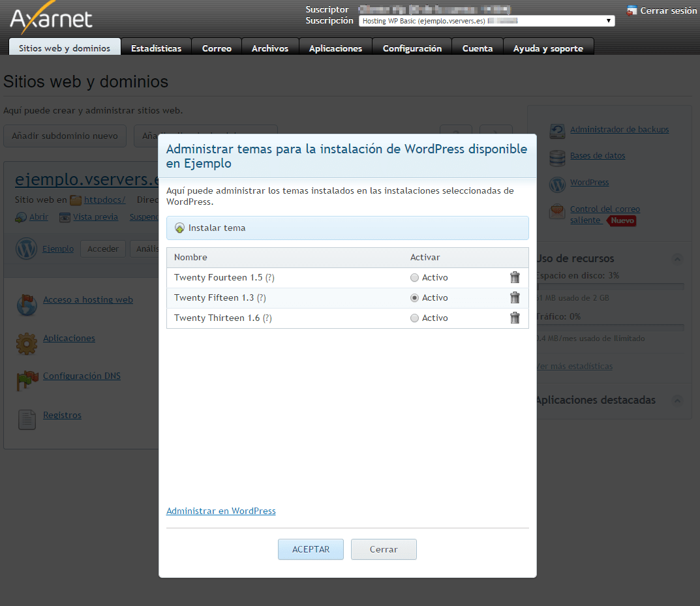Click the Nuevo badge
The height and width of the screenshot is (606, 700).
(622, 220)
